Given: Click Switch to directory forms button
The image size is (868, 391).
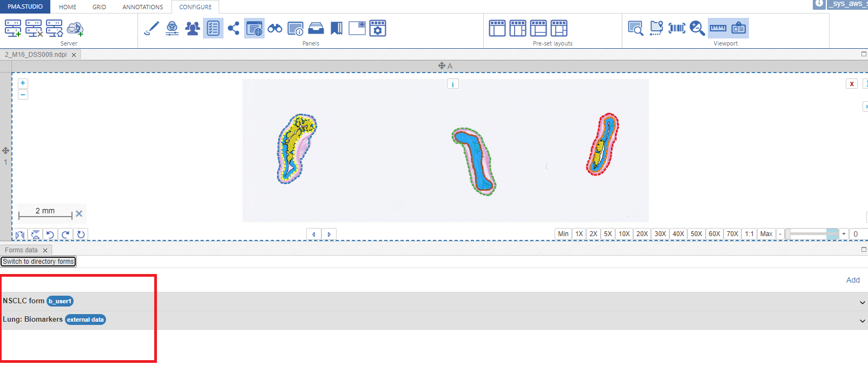Looking at the screenshot, I should 38,262.
